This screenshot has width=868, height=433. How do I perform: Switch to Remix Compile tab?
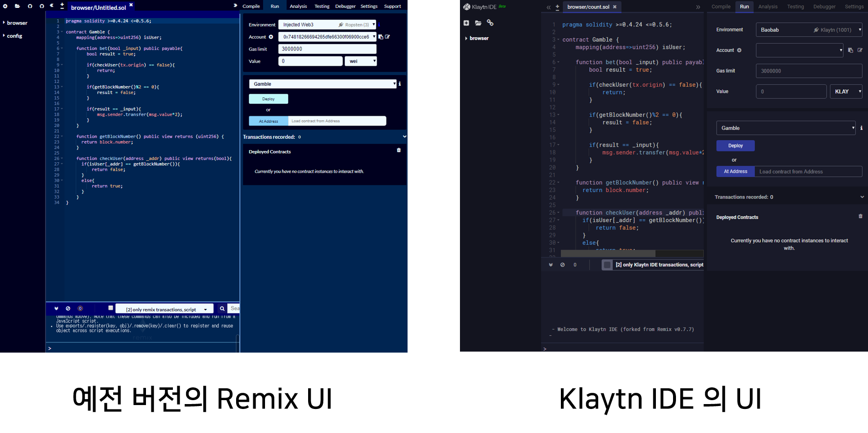(251, 6)
